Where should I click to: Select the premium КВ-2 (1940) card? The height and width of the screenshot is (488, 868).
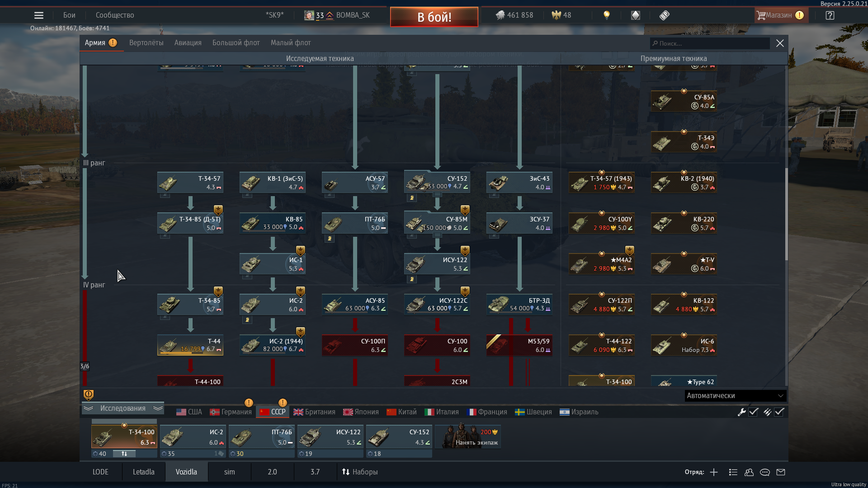coord(684,183)
